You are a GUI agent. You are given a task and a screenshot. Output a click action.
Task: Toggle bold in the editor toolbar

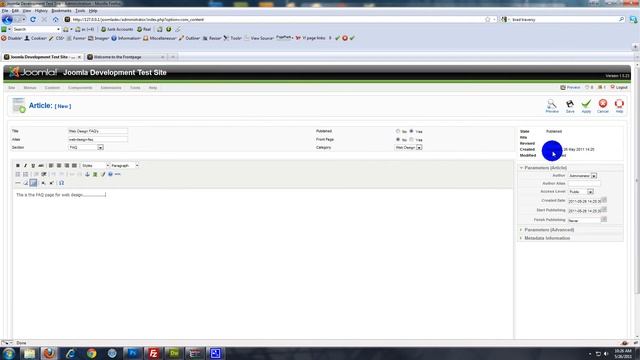18,166
